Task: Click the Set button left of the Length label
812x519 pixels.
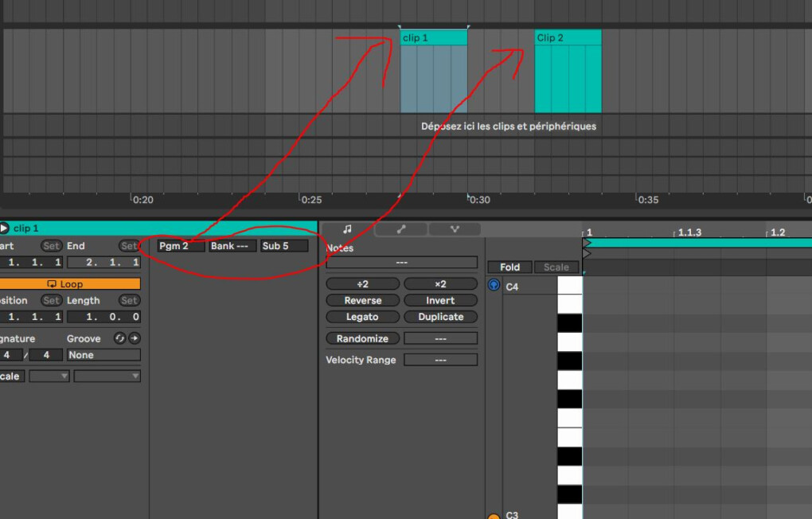Action: 51,300
